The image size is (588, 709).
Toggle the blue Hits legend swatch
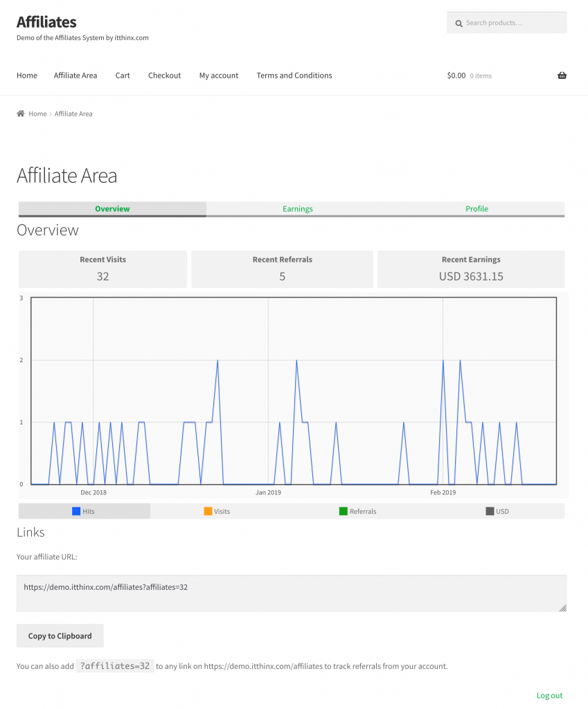[x=76, y=511]
